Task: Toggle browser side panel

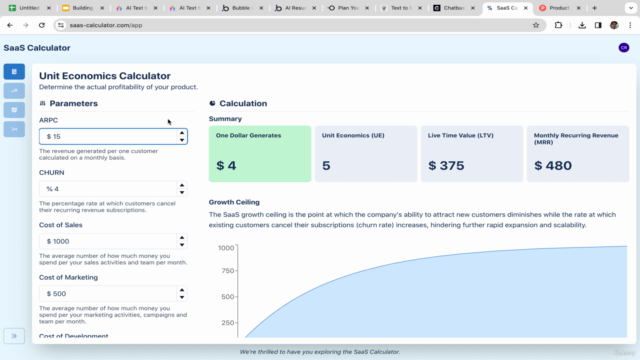Action: (598, 25)
